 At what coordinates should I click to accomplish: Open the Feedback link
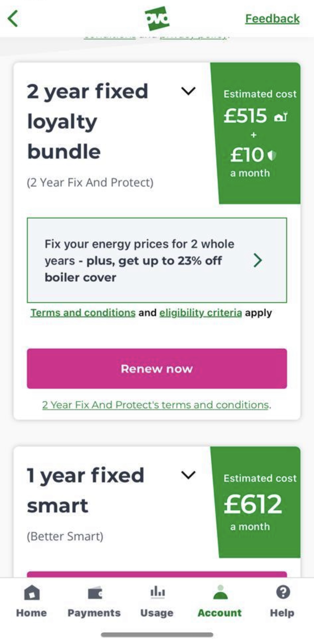pyautogui.click(x=272, y=19)
